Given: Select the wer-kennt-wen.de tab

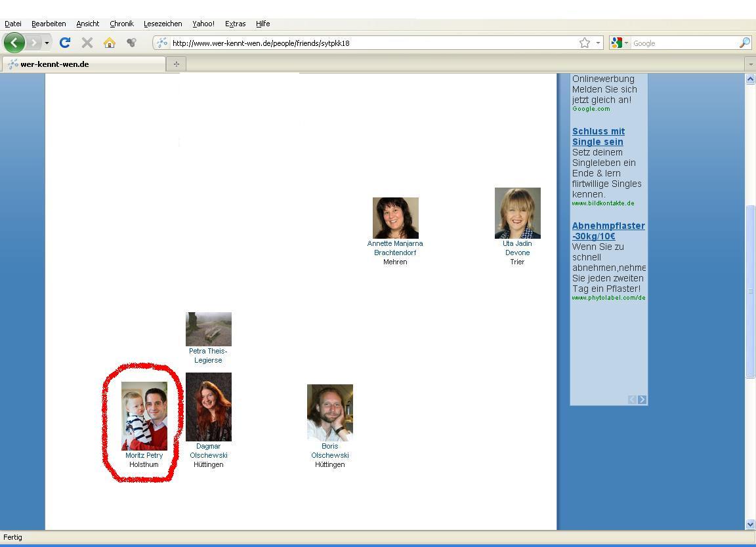Looking at the screenshot, I should (x=84, y=64).
